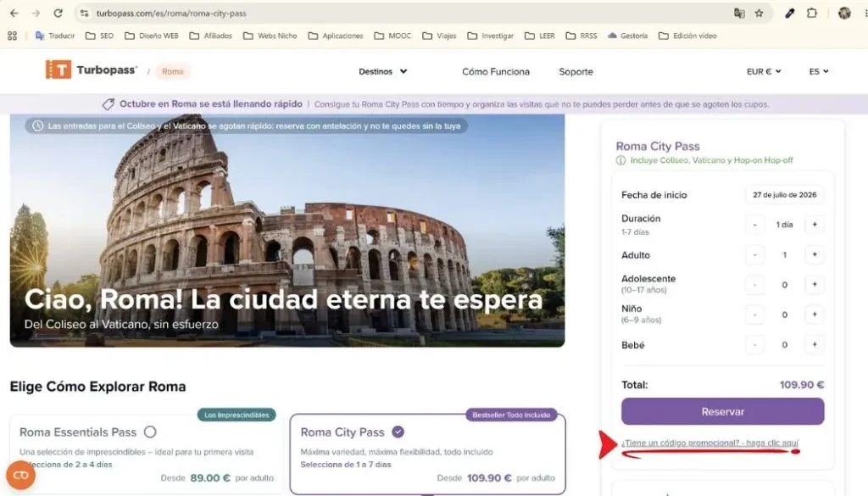Open the extensions puzzle icon
Image resolution: width=868 pixels, height=496 pixels.
pyautogui.click(x=811, y=14)
